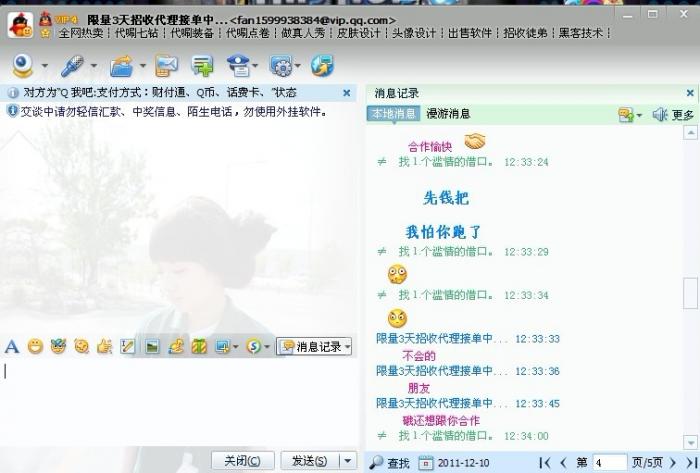Expand the report icon dropdown arrow
The image size is (700, 473).
(255, 66)
